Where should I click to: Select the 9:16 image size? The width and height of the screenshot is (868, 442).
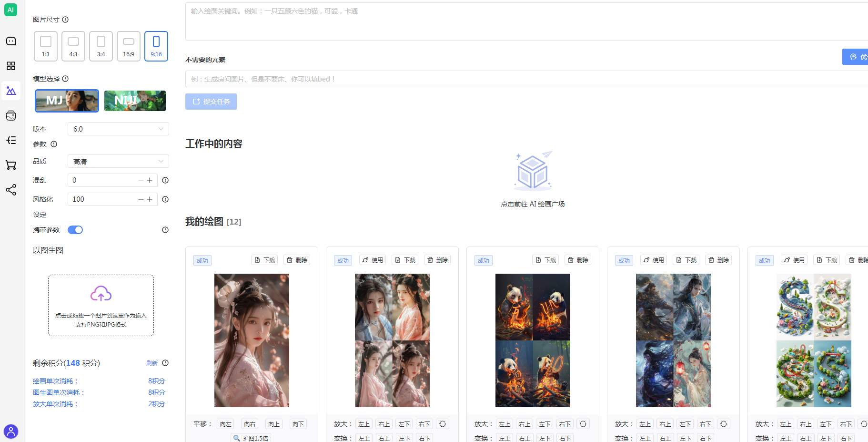pos(156,46)
